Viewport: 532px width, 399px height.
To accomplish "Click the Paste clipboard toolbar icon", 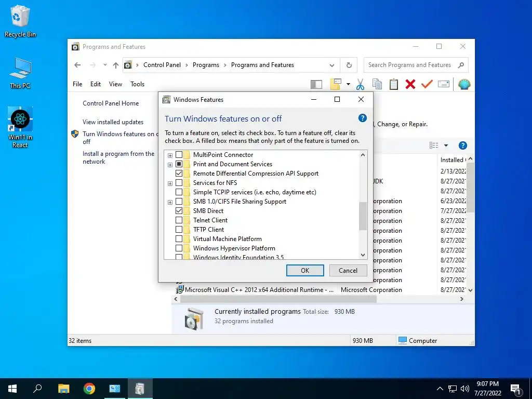I will [x=394, y=84].
